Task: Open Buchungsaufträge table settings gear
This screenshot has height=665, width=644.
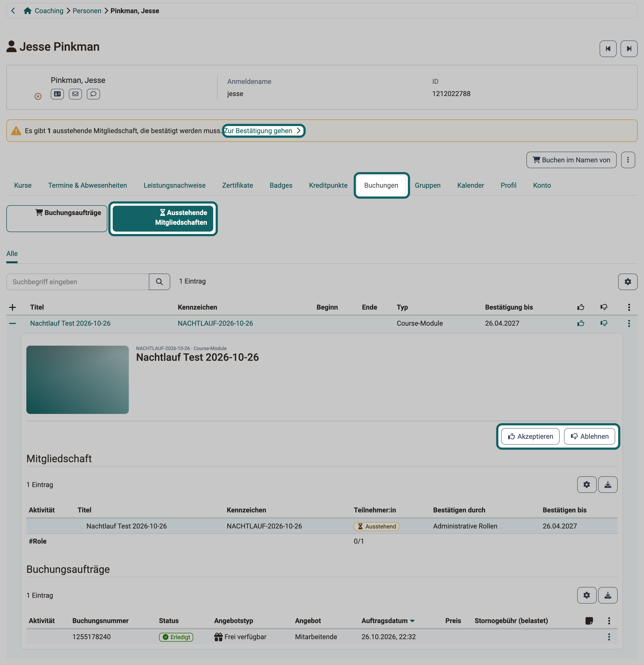Action: 587,595
